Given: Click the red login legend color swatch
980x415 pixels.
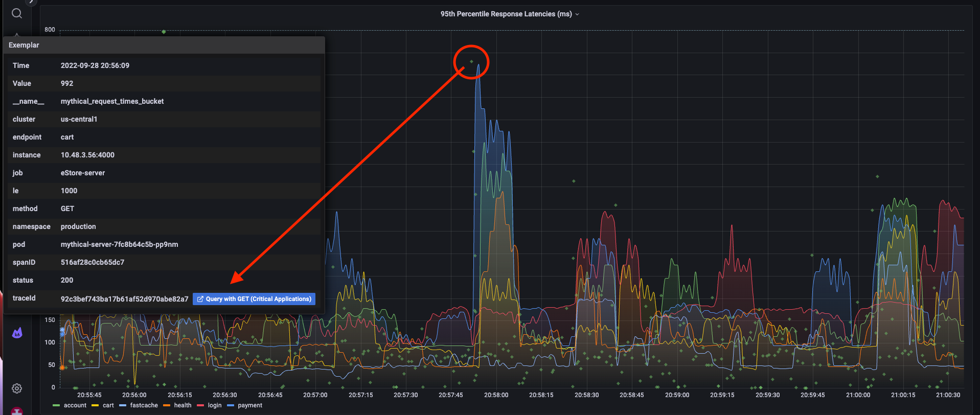Looking at the screenshot, I should pyautogui.click(x=200, y=406).
